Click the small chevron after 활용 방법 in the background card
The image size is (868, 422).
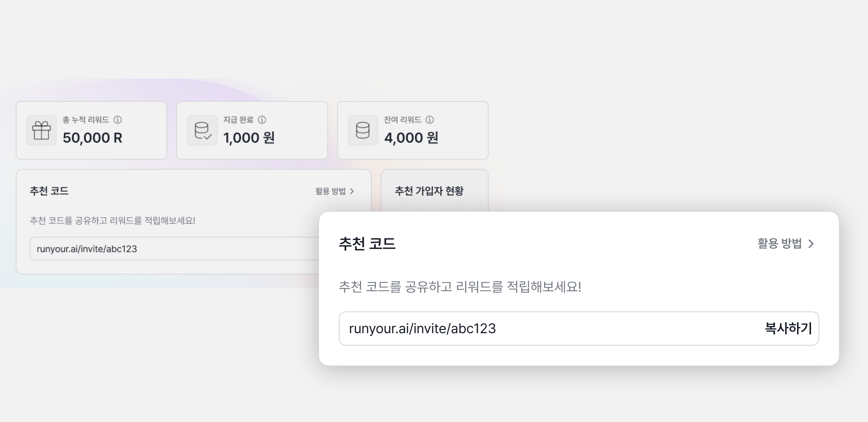pos(352,191)
